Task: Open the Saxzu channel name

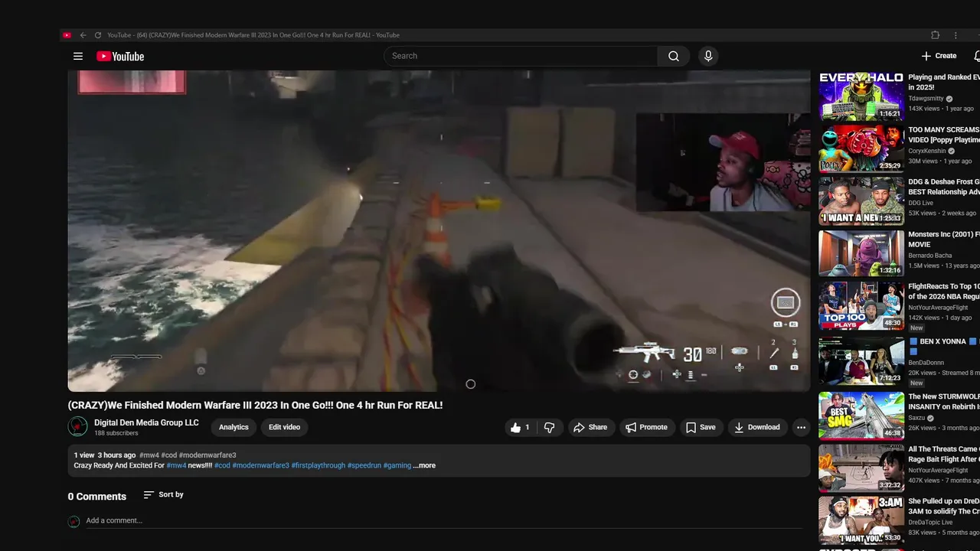Action: [x=917, y=419]
